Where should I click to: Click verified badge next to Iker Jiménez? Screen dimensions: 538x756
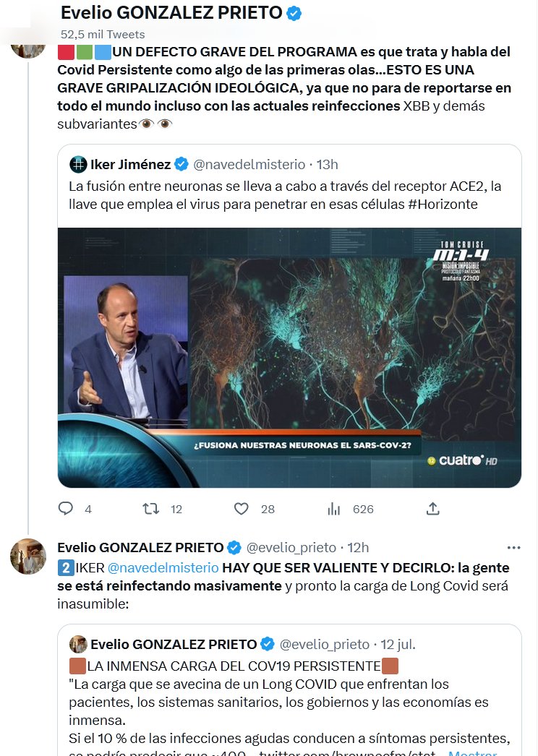pos(182,164)
